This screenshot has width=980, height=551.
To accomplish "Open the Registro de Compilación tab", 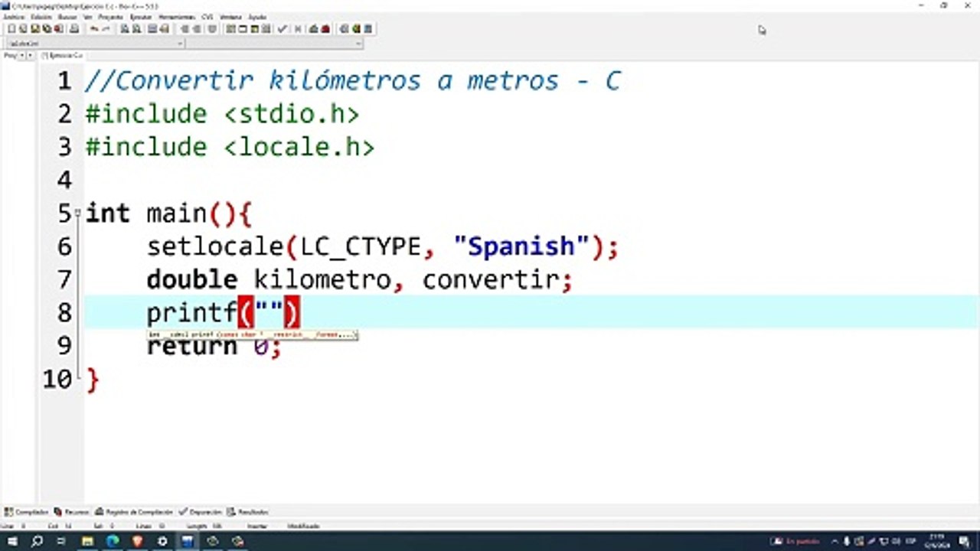I will tap(134, 512).
